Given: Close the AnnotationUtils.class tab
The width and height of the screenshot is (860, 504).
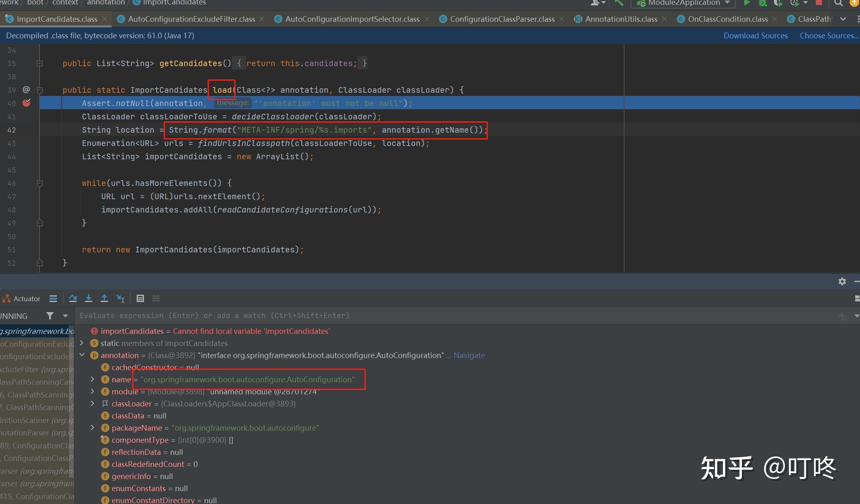Looking at the screenshot, I should 664,19.
